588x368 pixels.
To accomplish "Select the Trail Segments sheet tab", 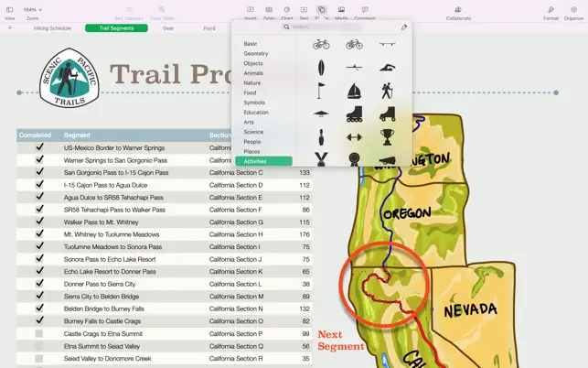I will (116, 28).
